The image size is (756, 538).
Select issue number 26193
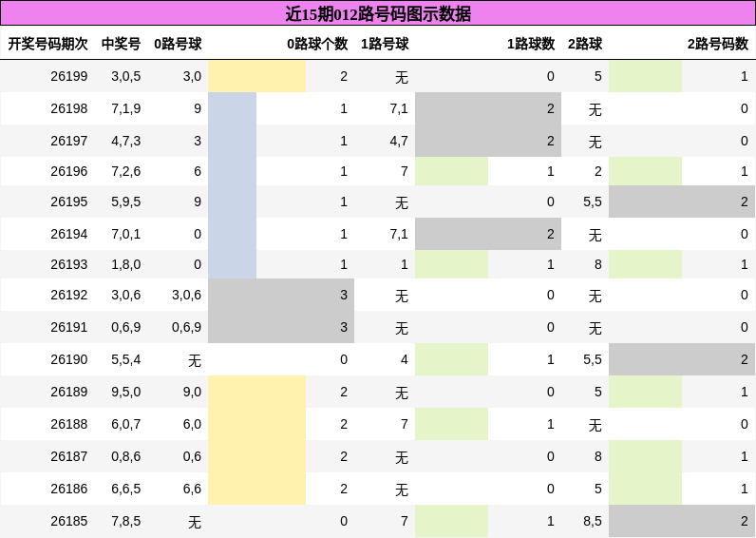(69, 264)
